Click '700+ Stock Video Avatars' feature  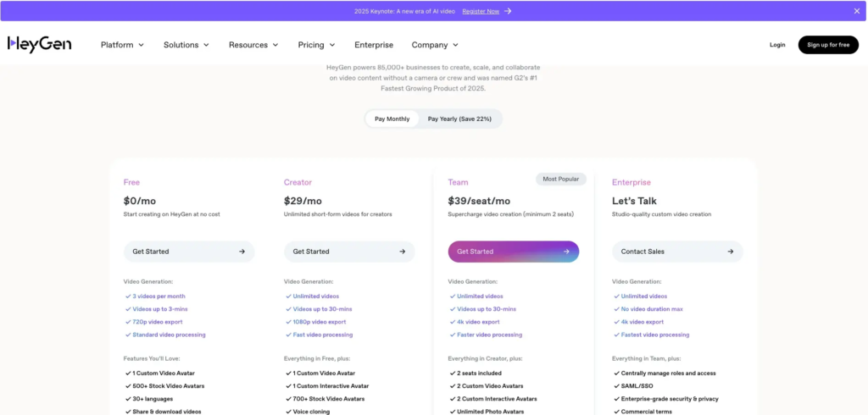pos(329,398)
